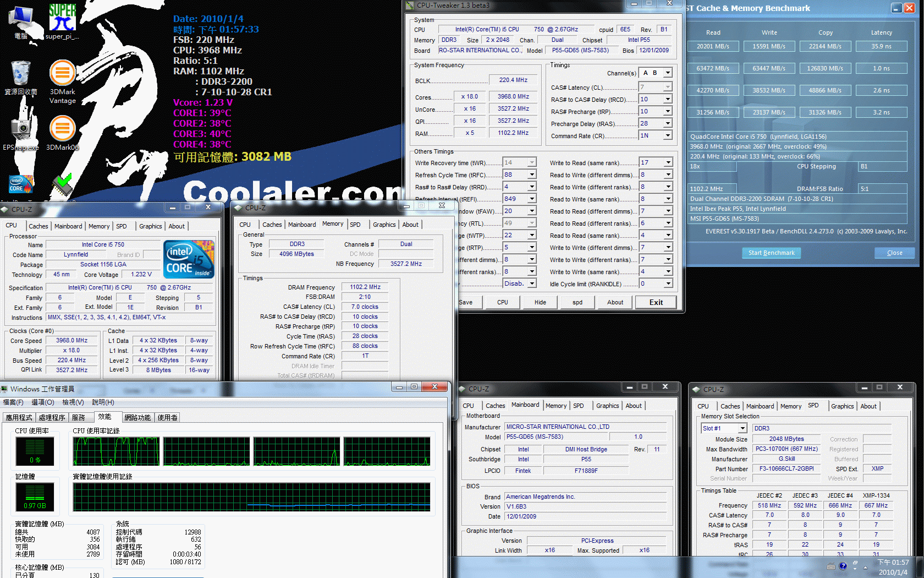Click the title bar icon of the CPU-Z Memory-tab window
Viewport: 924px width, 578px height.
point(239,208)
